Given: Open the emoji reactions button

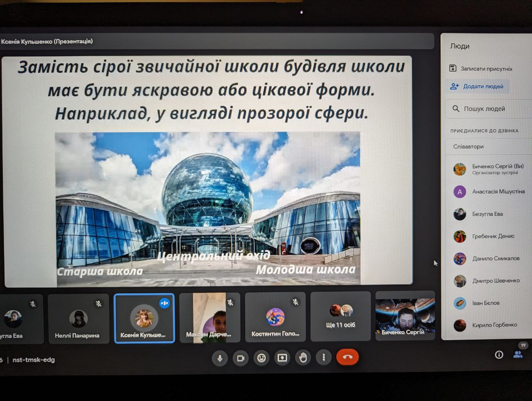Looking at the screenshot, I should pyautogui.click(x=261, y=358).
